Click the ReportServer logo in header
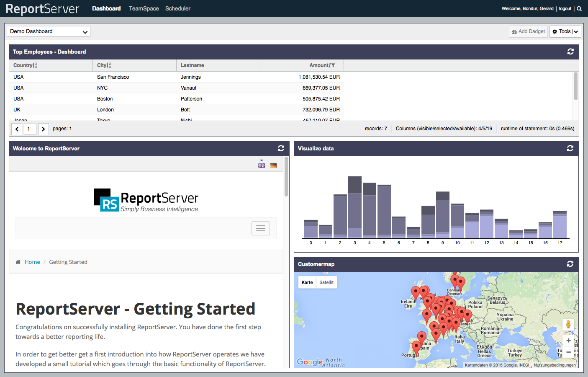588x377 pixels. (x=42, y=9)
